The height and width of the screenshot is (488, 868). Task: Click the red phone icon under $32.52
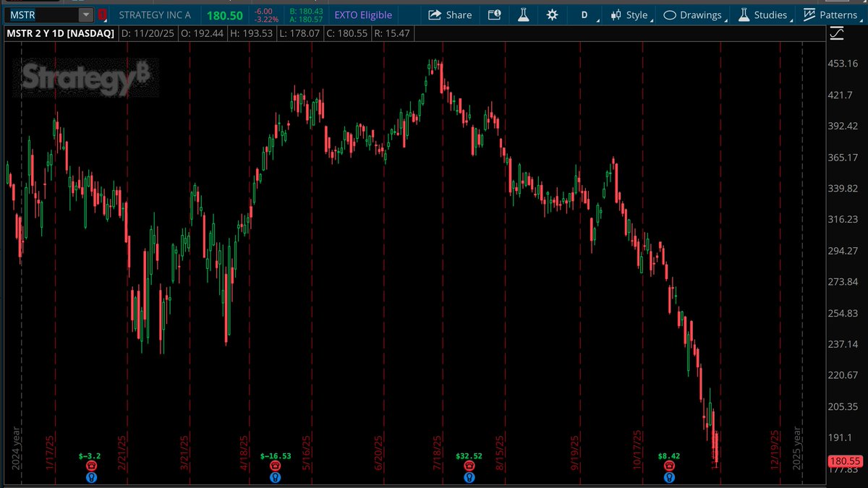(469, 466)
